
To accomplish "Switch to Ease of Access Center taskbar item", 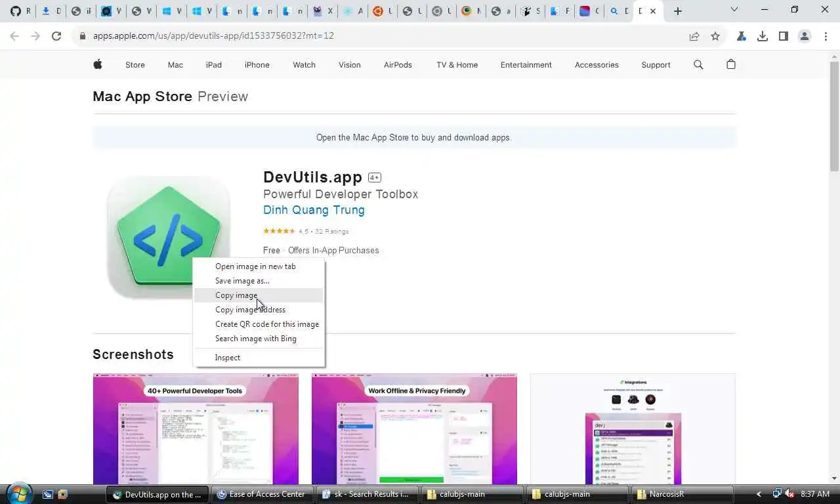I will point(261,494).
